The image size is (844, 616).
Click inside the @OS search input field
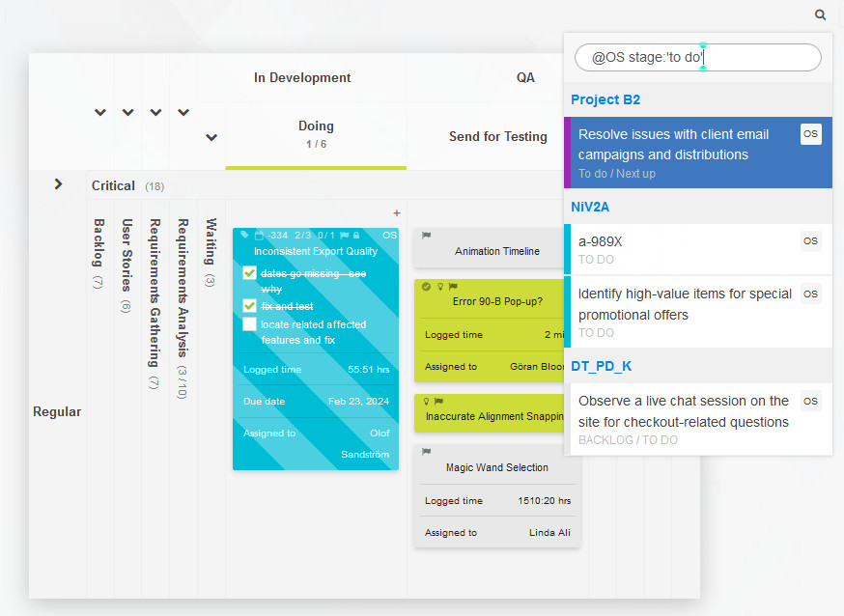[697, 57]
